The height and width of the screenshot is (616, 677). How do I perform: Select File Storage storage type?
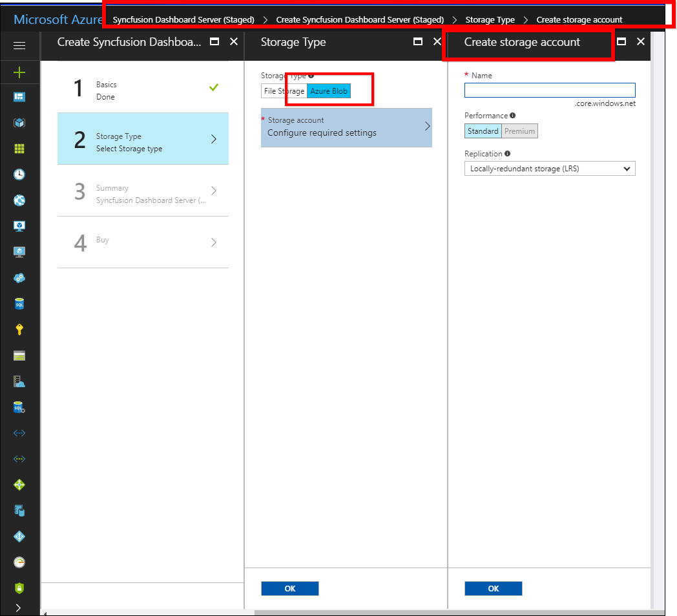click(x=284, y=91)
